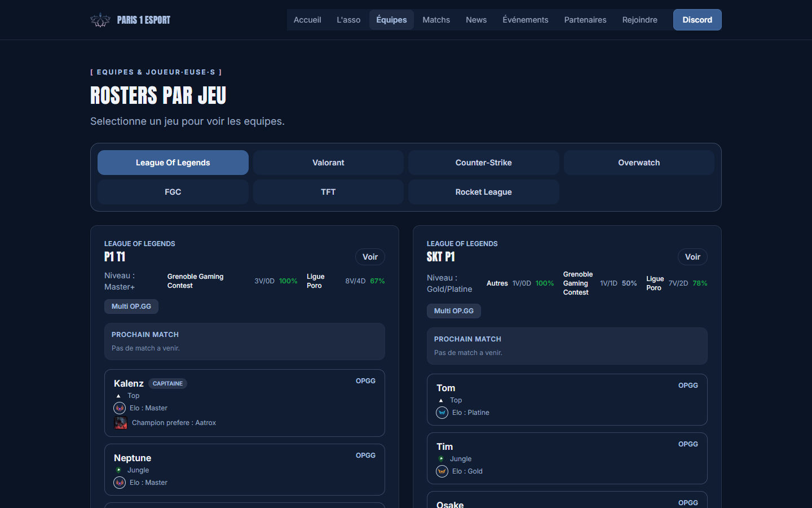
Task: Open the Événements page
Action: point(526,20)
